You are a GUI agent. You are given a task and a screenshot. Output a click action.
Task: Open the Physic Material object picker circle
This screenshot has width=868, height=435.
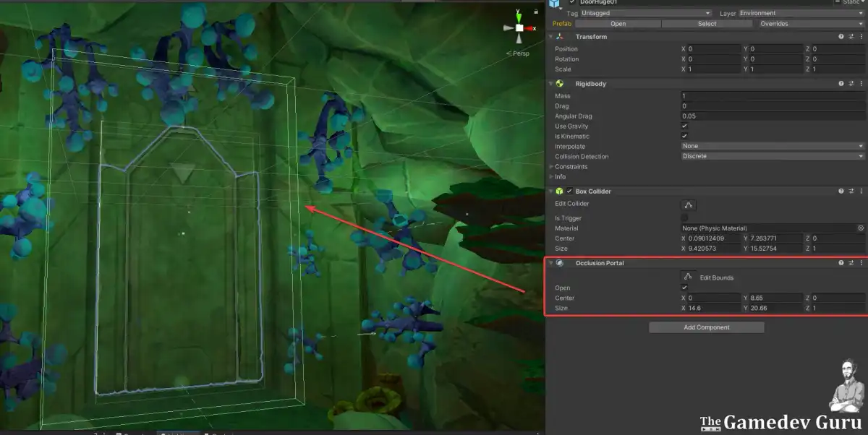coord(861,228)
